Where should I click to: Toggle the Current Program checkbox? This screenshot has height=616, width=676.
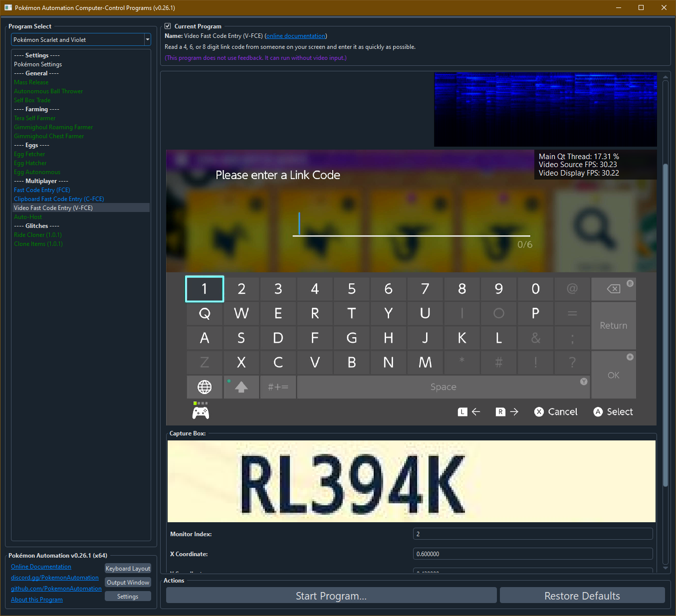[x=168, y=26]
